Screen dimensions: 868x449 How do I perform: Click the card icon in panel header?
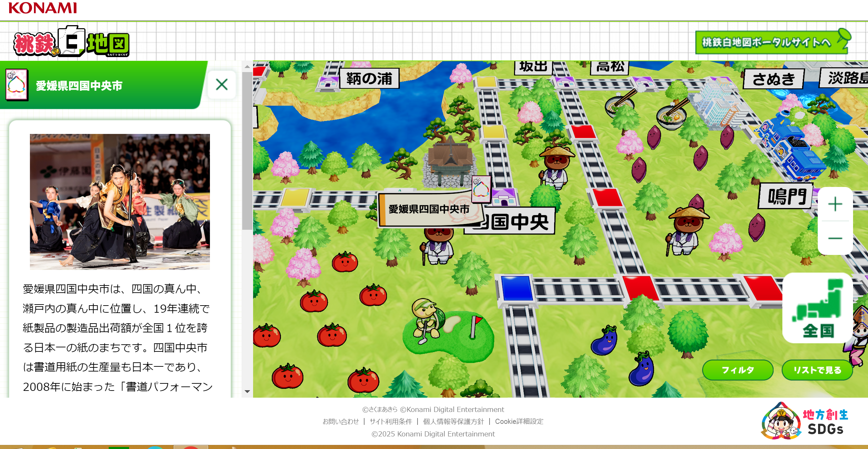point(17,85)
